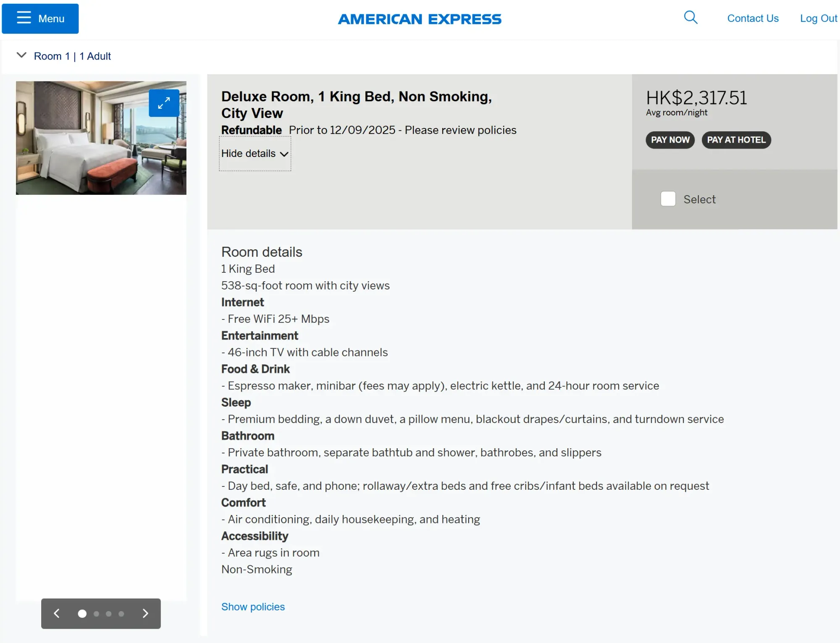
Task: Open the Contact Us page
Action: coord(753,18)
